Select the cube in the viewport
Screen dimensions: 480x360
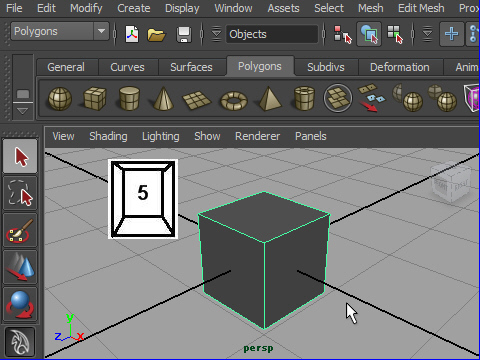(x=264, y=260)
